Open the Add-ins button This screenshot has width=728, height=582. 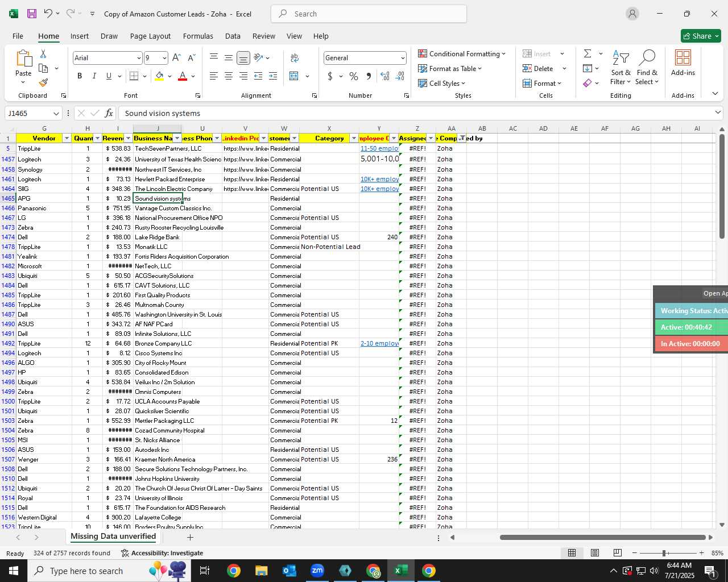point(683,63)
